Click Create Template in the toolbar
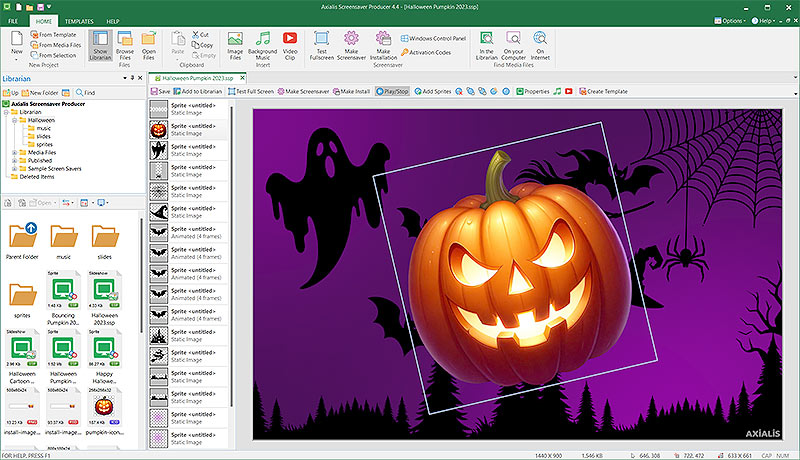Screen dimensions: 800x460 [x=602, y=91]
